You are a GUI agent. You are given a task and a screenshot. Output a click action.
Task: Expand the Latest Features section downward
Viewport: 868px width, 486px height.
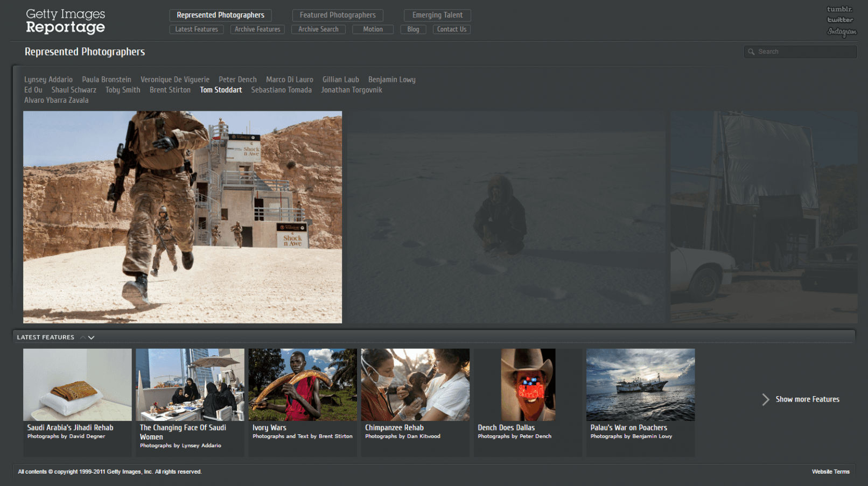[90, 337]
